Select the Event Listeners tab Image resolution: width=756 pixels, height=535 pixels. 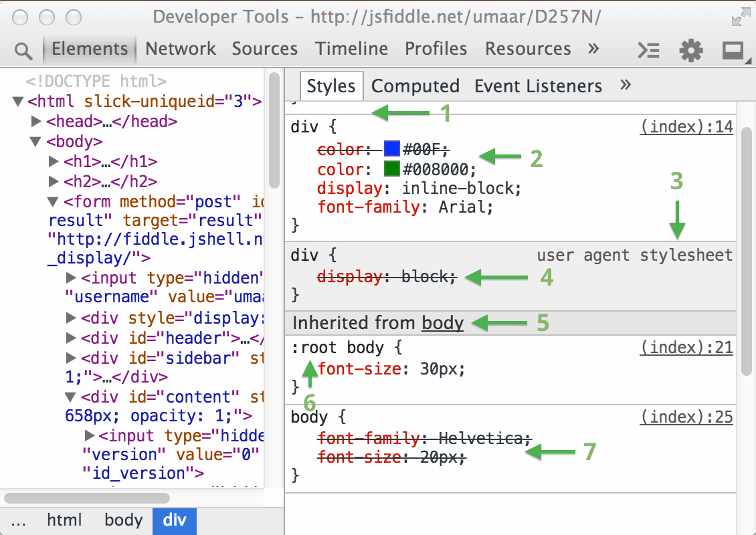pos(538,86)
